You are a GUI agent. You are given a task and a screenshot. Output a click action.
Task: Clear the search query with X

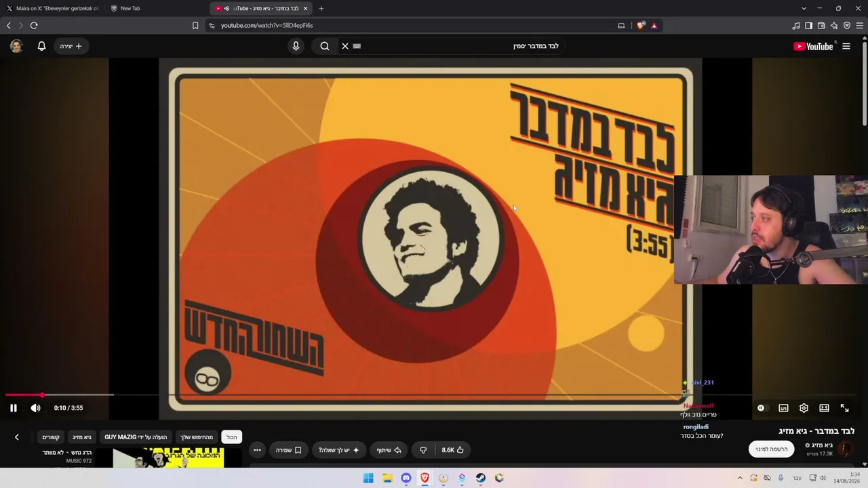344,46
